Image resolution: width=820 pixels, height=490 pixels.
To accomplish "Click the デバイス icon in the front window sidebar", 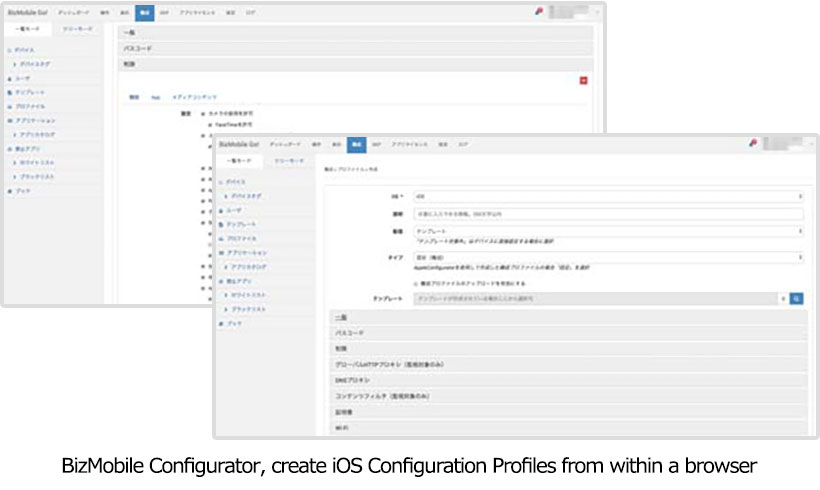I will [x=221, y=182].
